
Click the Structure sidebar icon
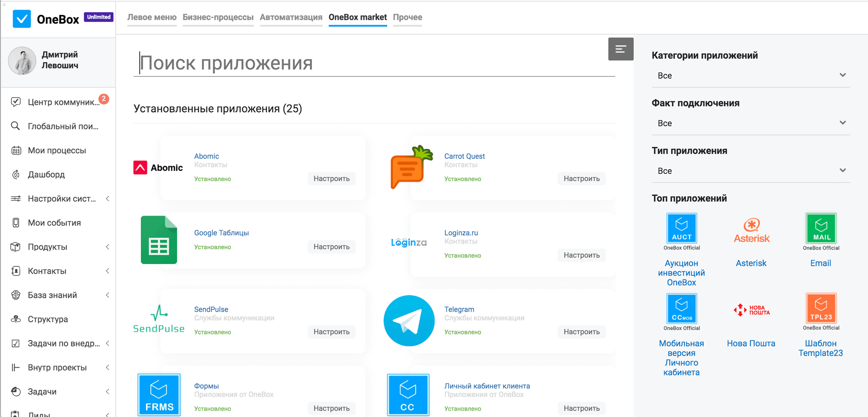[16, 319]
